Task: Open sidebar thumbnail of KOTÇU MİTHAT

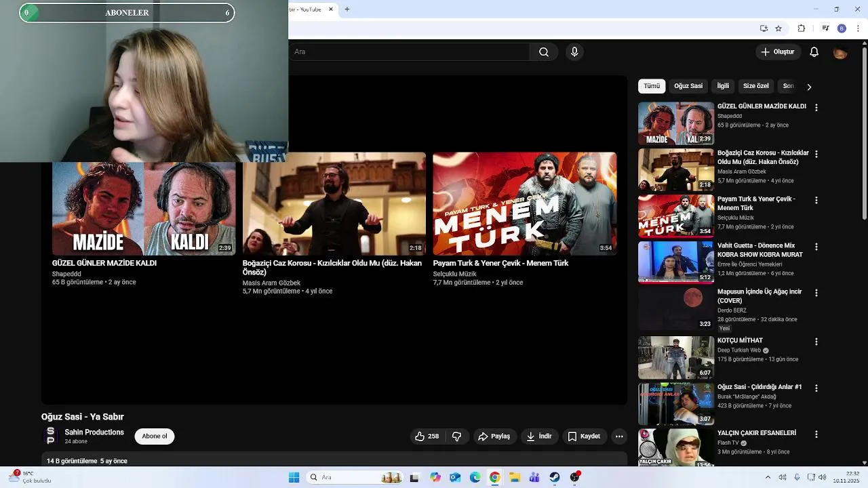Action: click(x=676, y=358)
